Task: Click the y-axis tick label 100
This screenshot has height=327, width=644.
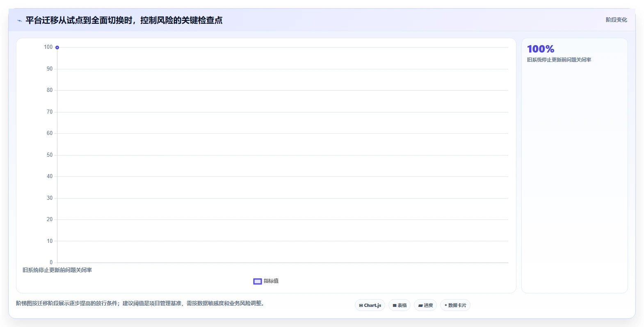Action: coord(48,47)
